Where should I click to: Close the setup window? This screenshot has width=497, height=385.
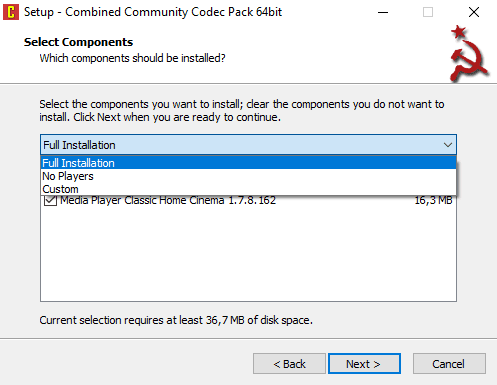(x=474, y=12)
